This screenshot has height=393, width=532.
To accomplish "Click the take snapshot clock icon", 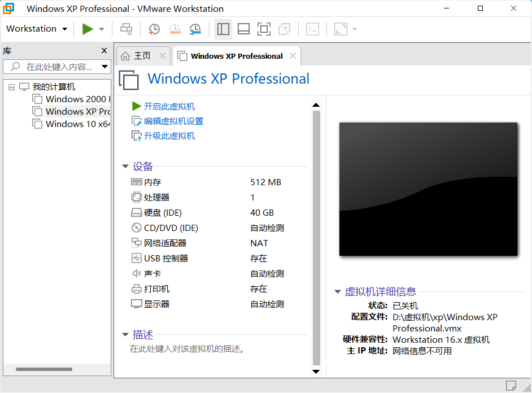I will click(x=154, y=29).
